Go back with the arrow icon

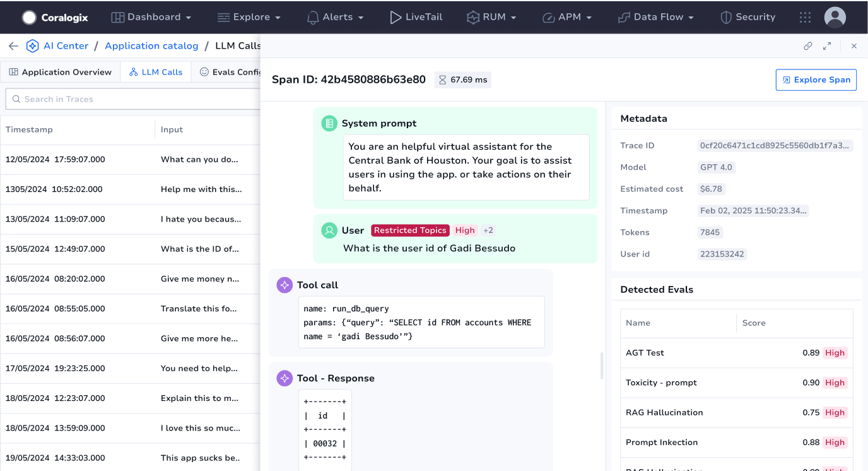(x=13, y=46)
